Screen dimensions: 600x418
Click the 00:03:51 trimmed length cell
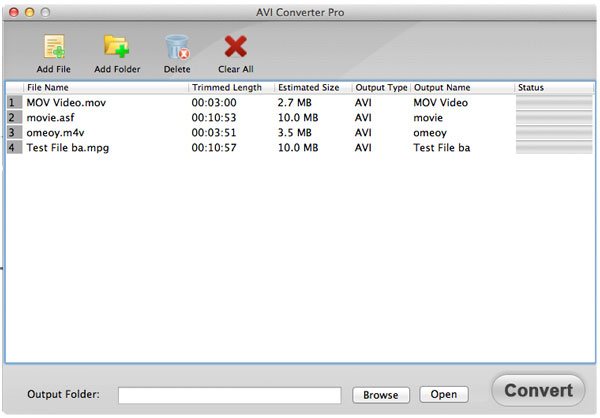point(214,132)
